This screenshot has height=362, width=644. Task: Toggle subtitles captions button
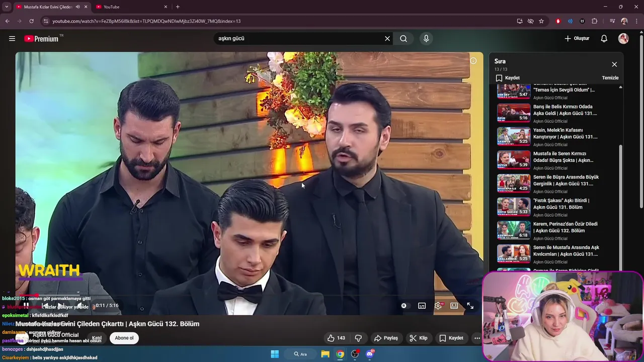(422, 306)
